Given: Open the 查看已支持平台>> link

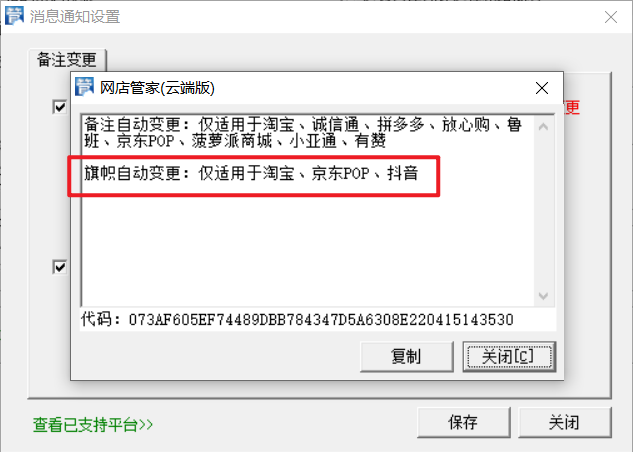Looking at the screenshot, I should [93, 425].
